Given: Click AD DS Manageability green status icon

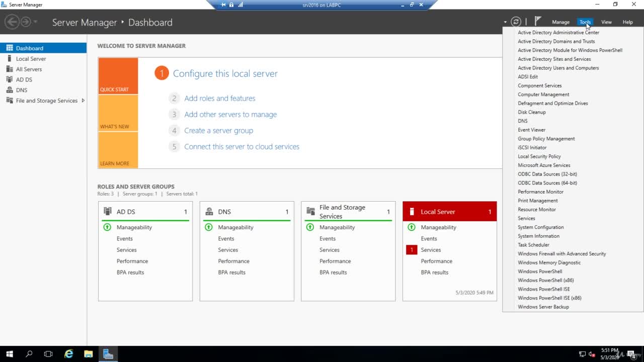Looking at the screenshot, I should [107, 227].
